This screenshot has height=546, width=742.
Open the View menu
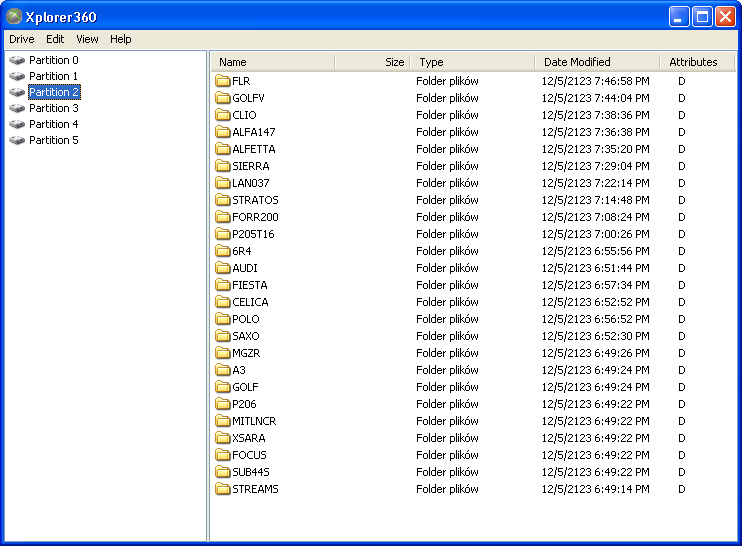pyautogui.click(x=88, y=39)
